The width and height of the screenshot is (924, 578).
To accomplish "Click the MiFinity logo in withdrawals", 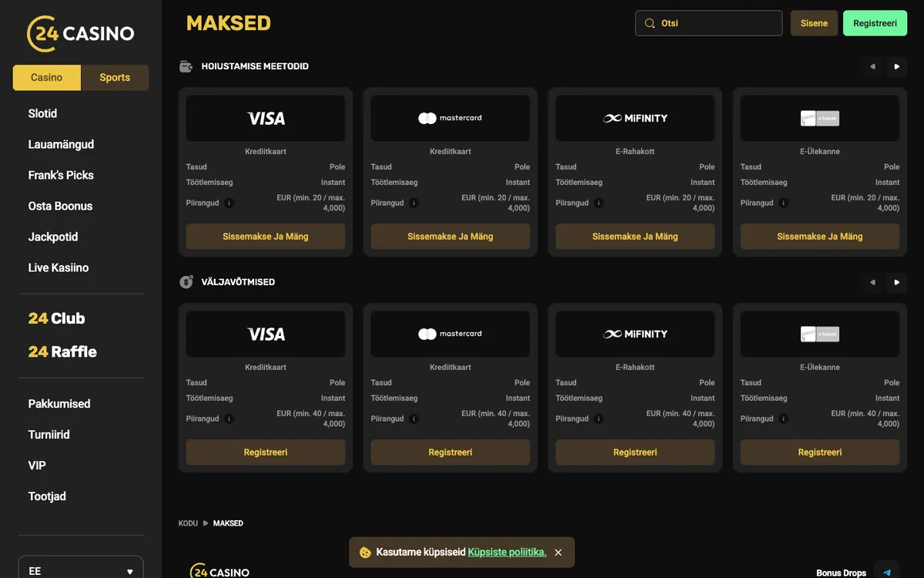I will [x=635, y=334].
